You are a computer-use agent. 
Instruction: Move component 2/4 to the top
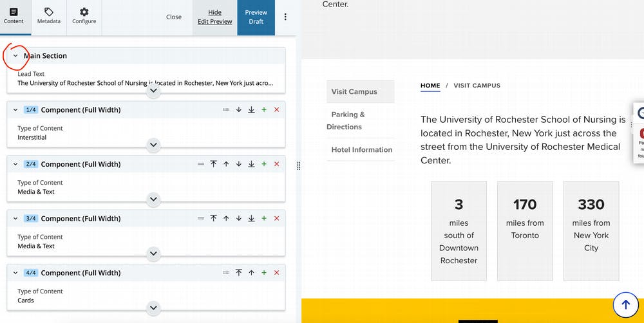click(x=214, y=164)
